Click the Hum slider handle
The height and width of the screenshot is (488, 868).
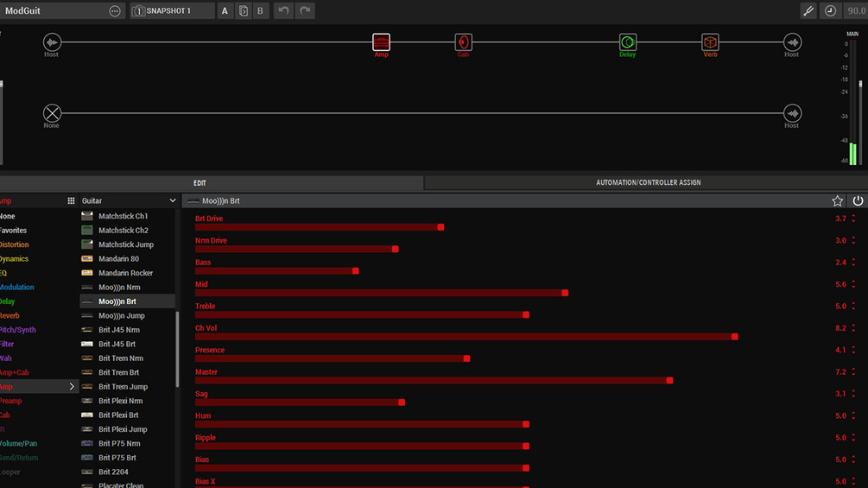pyautogui.click(x=526, y=424)
